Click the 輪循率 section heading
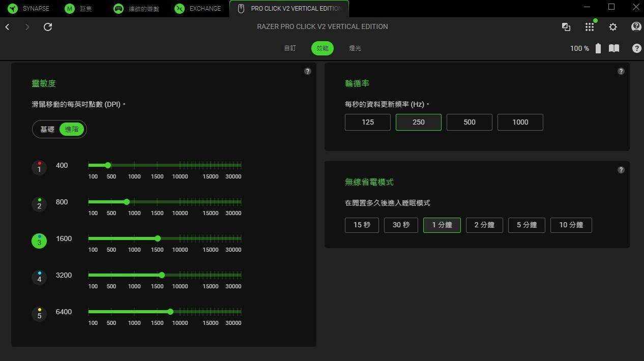 click(x=357, y=83)
